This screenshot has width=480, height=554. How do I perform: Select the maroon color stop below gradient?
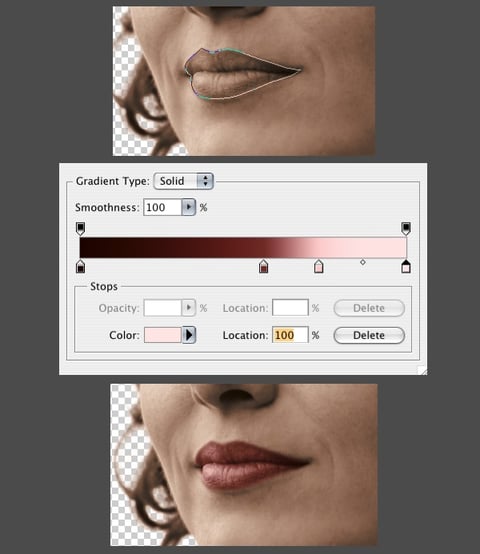click(263, 267)
